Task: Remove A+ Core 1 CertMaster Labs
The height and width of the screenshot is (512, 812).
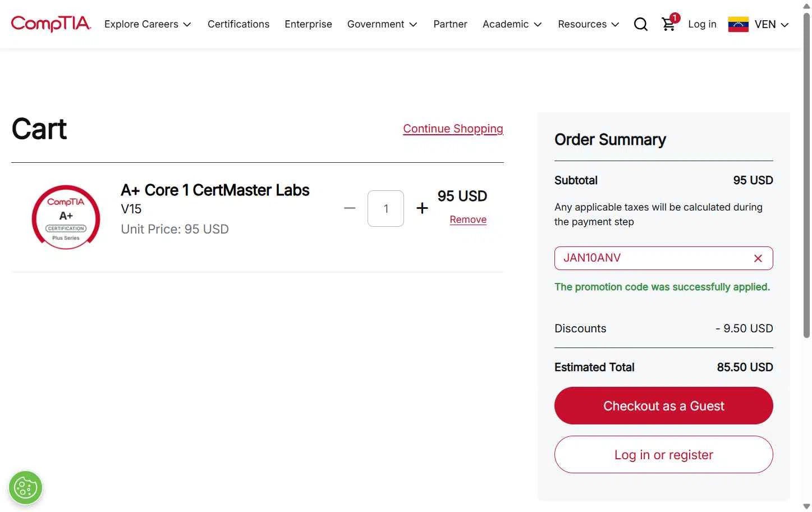Action: (x=468, y=220)
